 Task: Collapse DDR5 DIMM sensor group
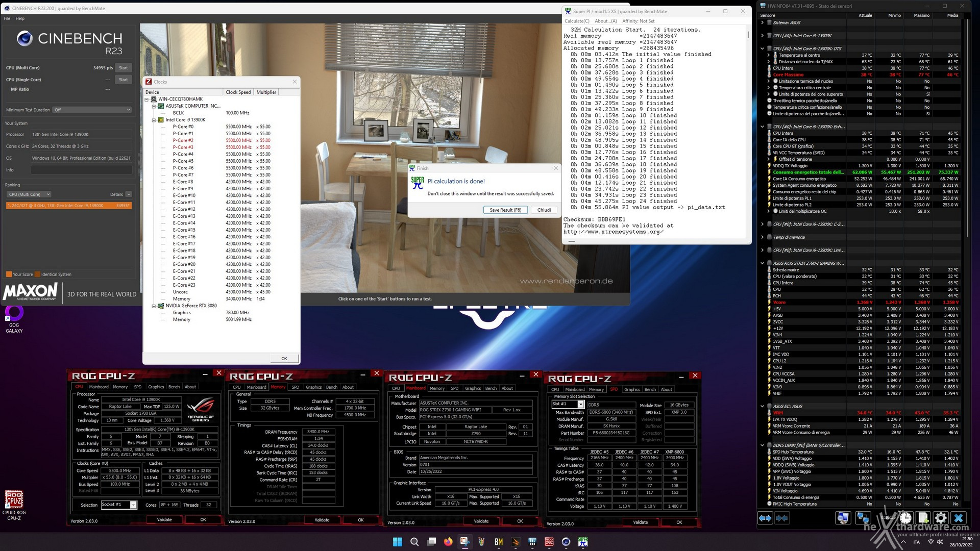tap(762, 445)
